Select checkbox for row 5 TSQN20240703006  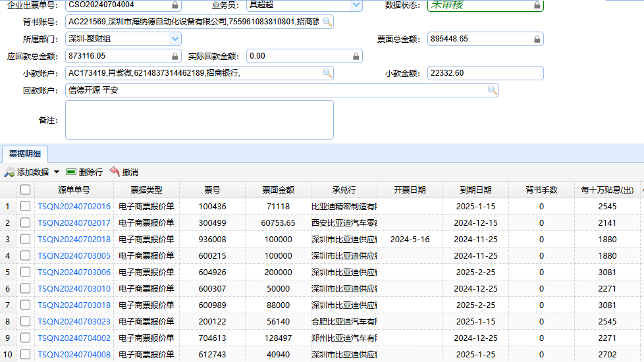[x=25, y=272]
